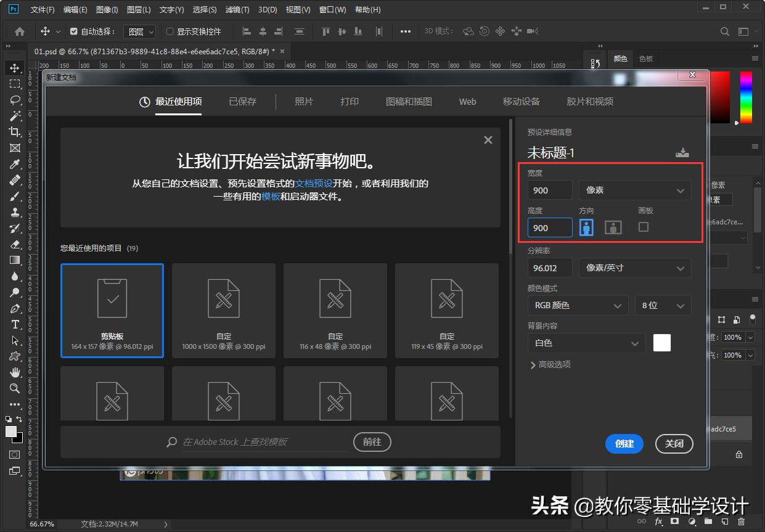
Task: Select the Clone Stamp tool
Action: [14, 212]
